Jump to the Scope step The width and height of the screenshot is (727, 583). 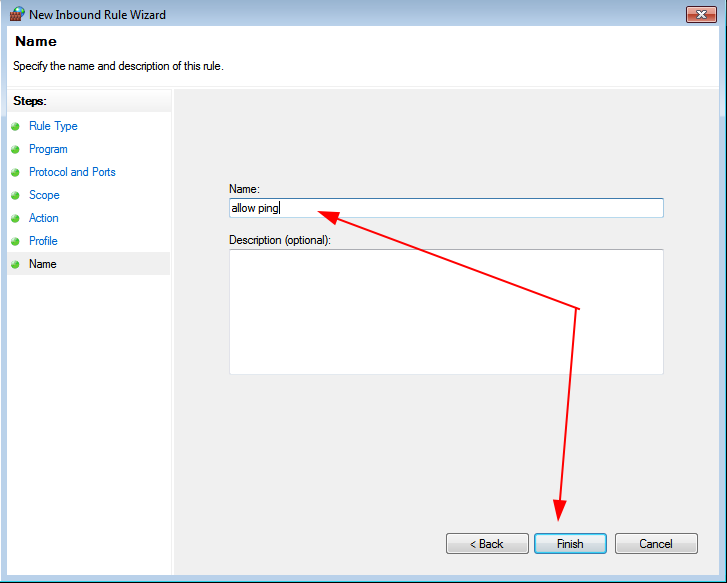point(44,195)
